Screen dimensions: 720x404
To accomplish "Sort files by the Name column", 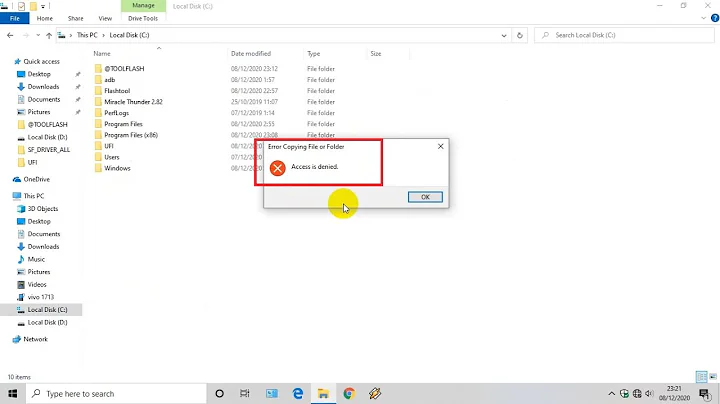I will (102, 54).
